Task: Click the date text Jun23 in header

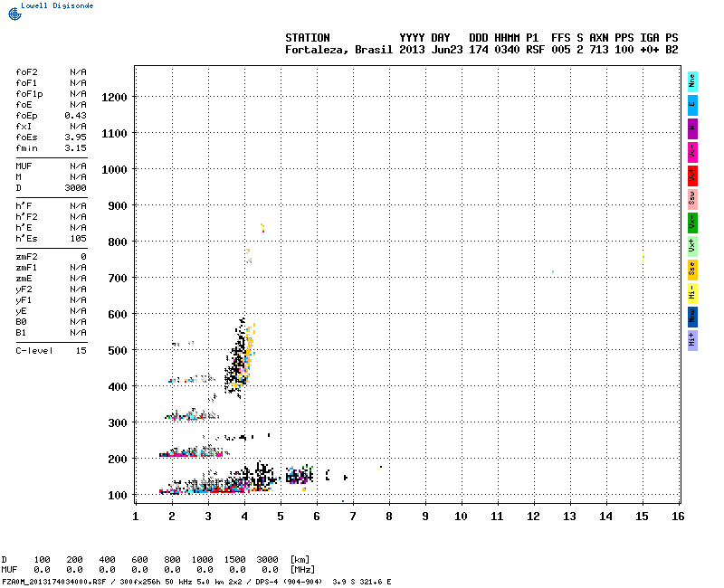Action: (x=447, y=50)
